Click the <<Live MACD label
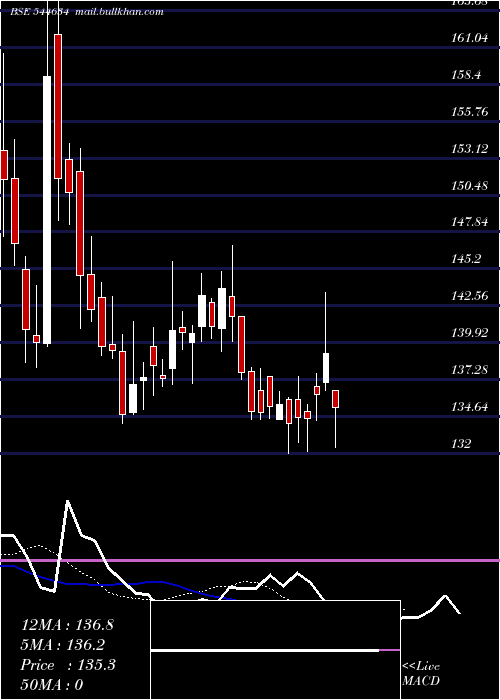Screen dimensions: 500x700 click(x=421, y=673)
